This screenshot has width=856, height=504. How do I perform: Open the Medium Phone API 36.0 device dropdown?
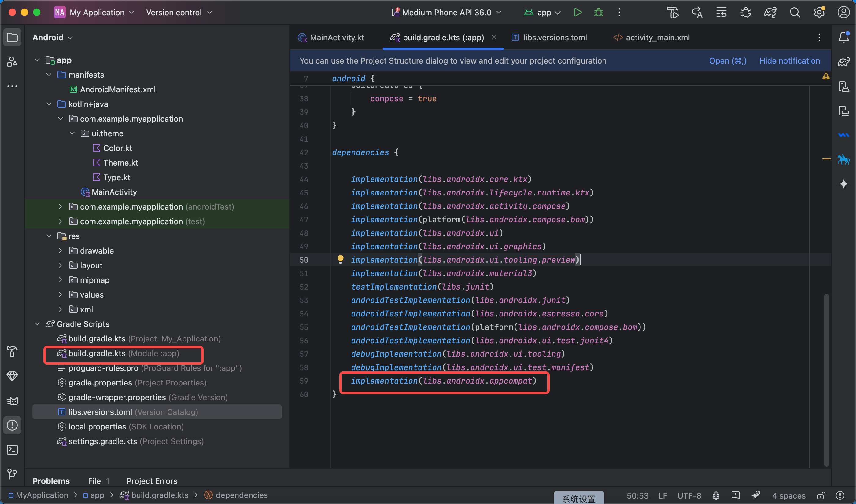tap(447, 13)
